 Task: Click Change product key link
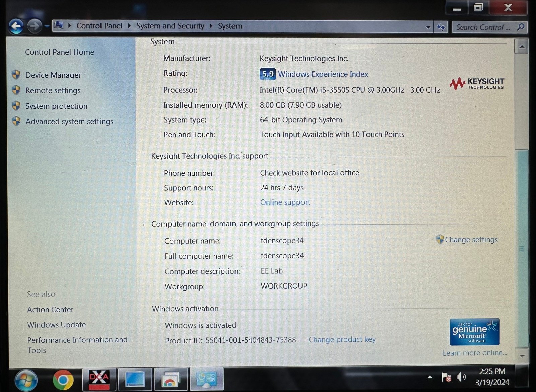[342, 340]
